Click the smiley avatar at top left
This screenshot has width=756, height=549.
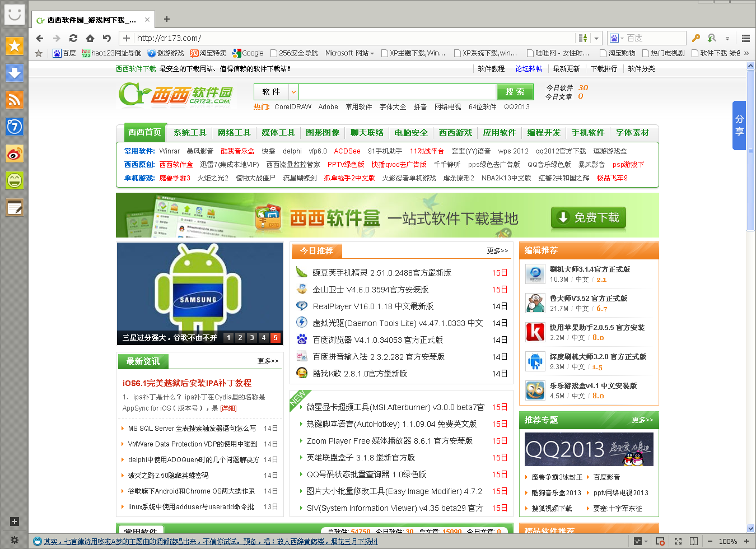15,14
